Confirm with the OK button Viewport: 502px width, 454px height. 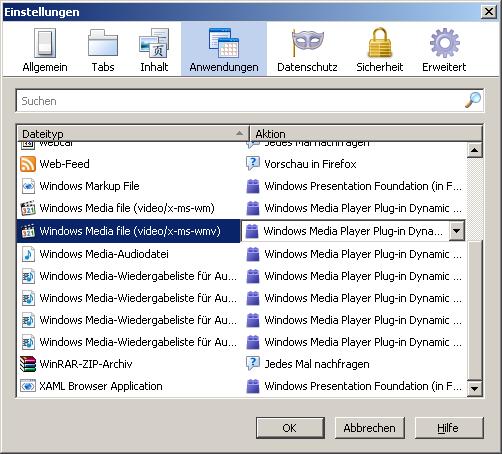tap(290, 428)
